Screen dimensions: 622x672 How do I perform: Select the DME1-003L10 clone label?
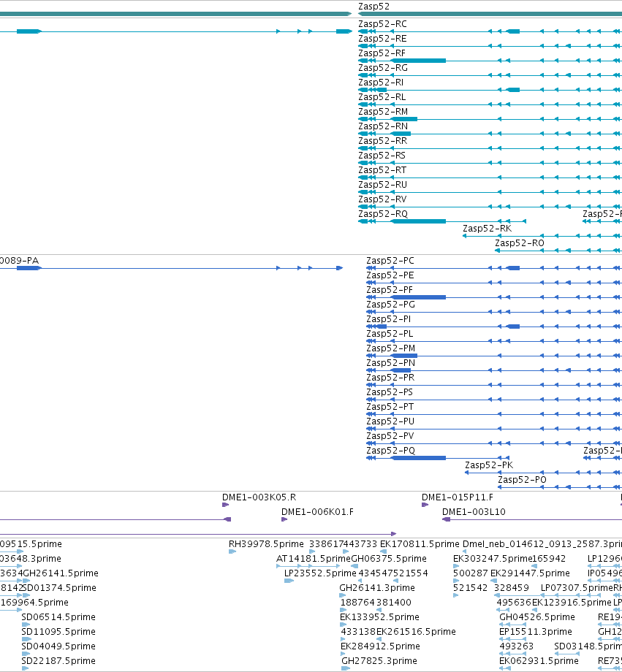(x=474, y=512)
